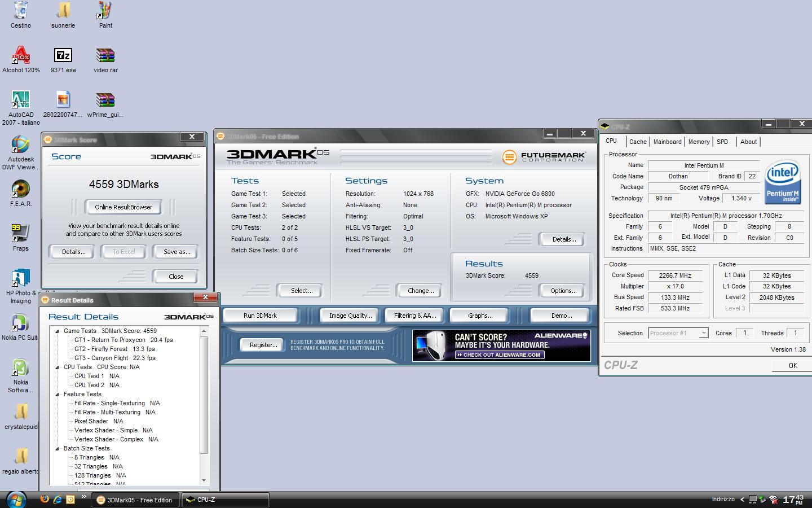812x508 pixels.
Task: Click the wireless network tray icon
Action: pos(774,500)
